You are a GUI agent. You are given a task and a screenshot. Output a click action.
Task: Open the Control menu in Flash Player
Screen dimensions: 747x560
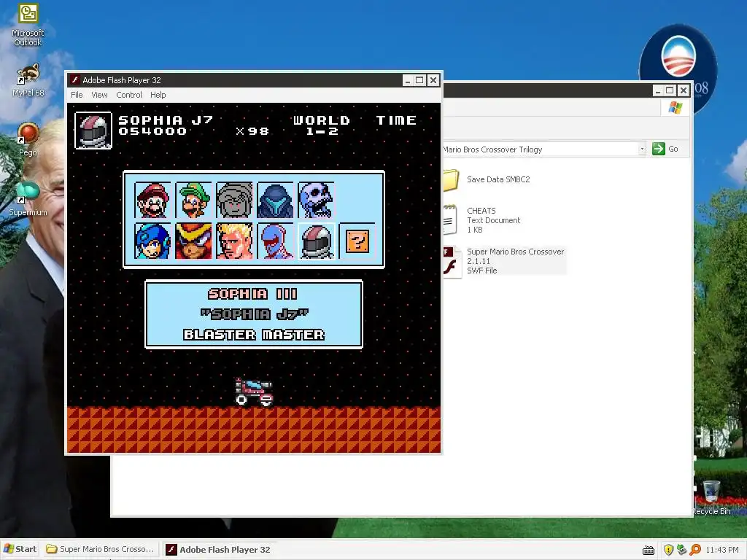[129, 95]
